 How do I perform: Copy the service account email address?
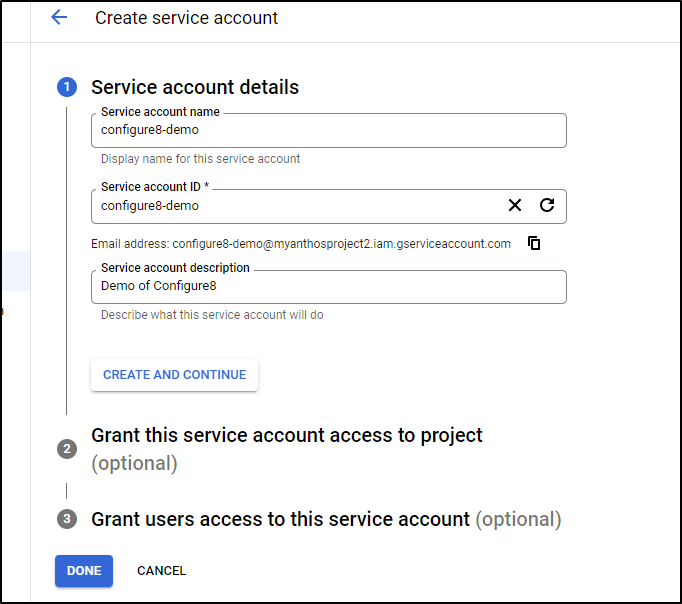click(534, 243)
